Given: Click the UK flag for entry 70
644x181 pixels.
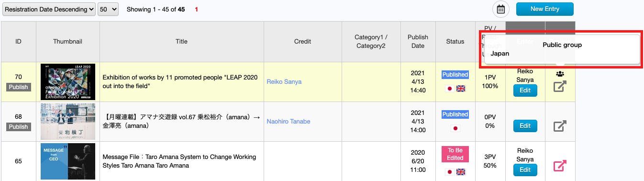Looking at the screenshot, I should pos(461,89).
